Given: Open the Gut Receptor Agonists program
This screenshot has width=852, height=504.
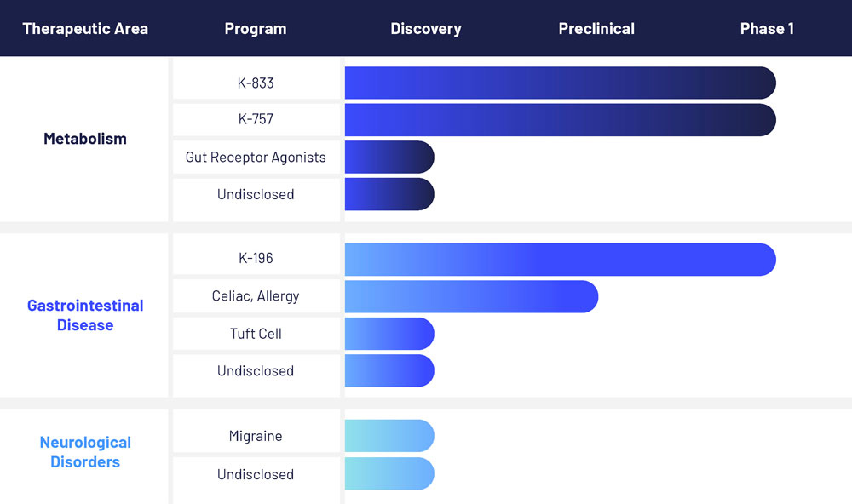Looking at the screenshot, I should coord(256,157).
